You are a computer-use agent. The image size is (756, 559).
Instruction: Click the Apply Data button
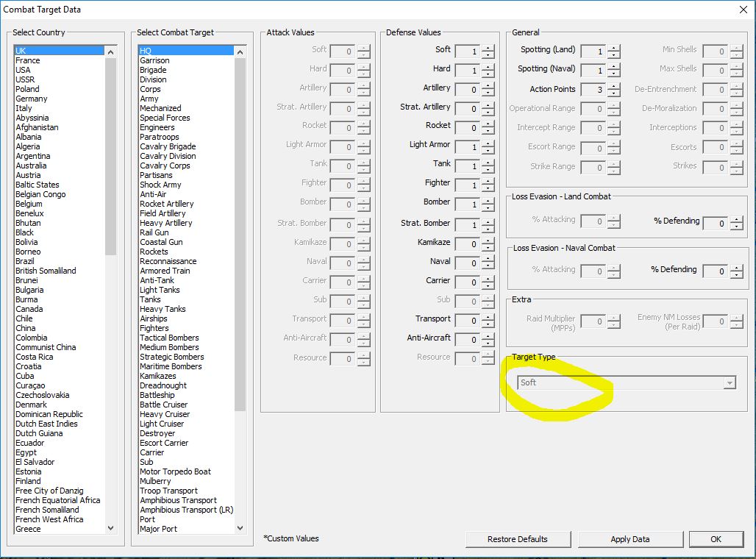tap(630, 539)
